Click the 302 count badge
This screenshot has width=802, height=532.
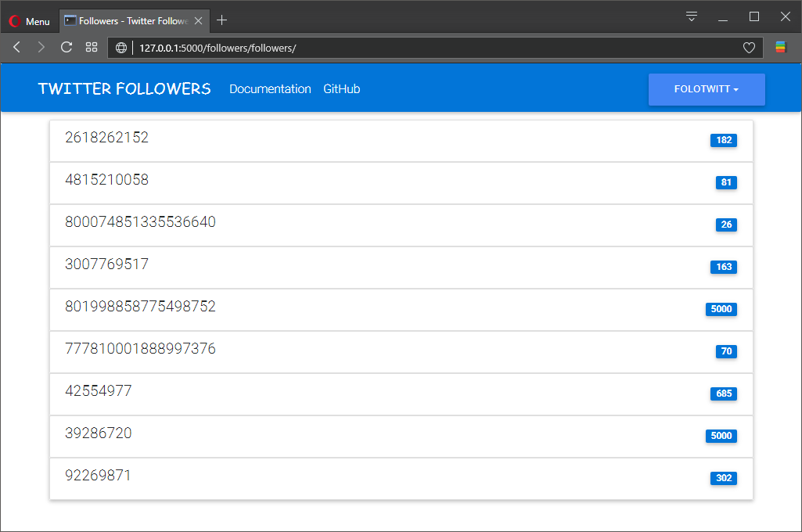[724, 478]
